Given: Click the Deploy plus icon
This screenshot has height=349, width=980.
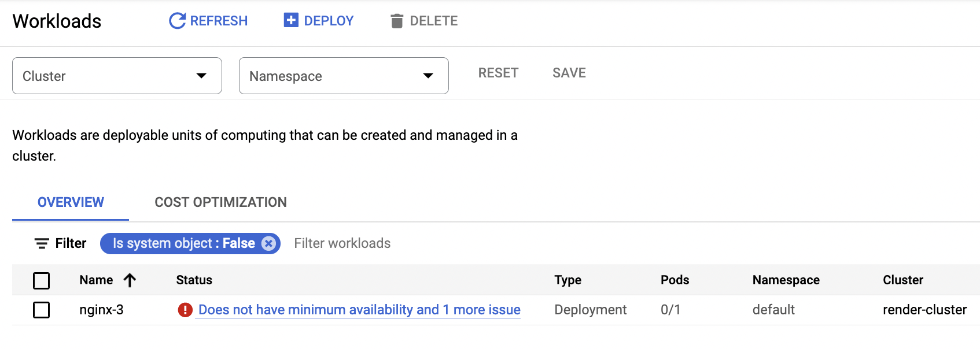Looking at the screenshot, I should [291, 20].
